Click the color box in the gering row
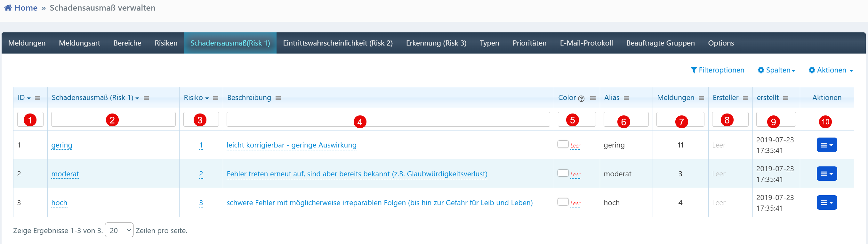This screenshot has height=244, width=868. [563, 144]
